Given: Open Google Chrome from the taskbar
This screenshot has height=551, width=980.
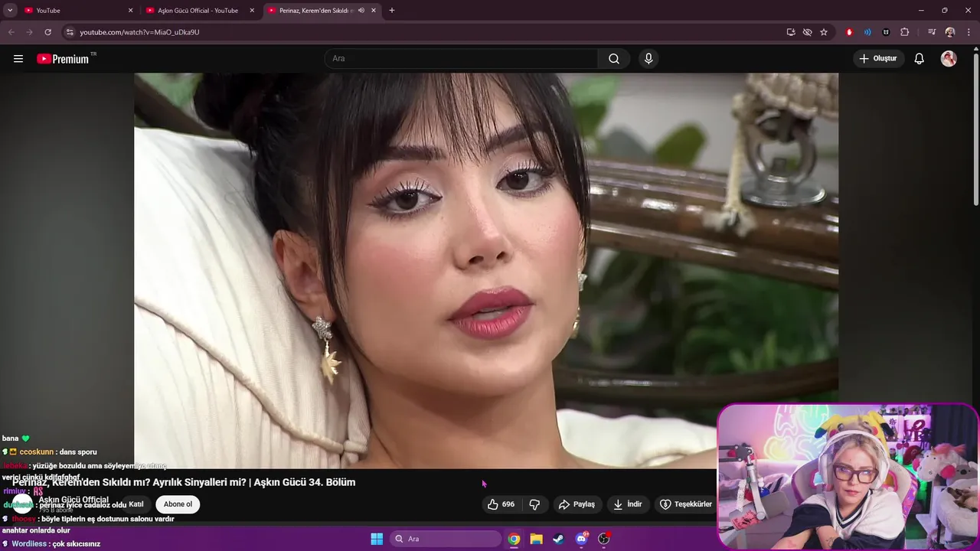Looking at the screenshot, I should pyautogui.click(x=514, y=539).
